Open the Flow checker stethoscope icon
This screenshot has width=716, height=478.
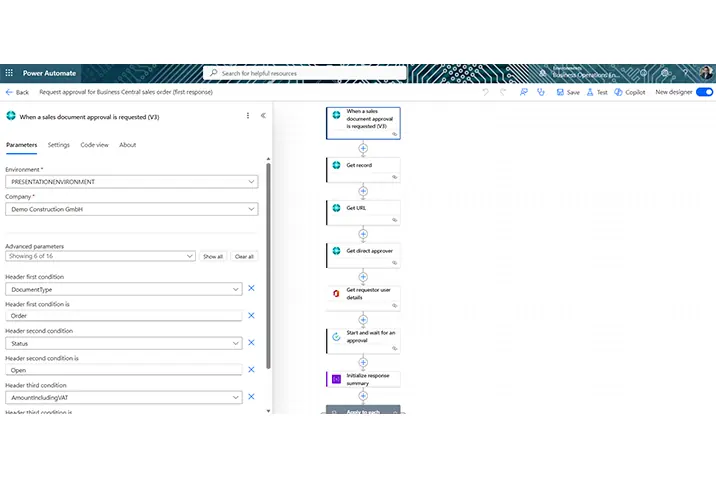541,92
